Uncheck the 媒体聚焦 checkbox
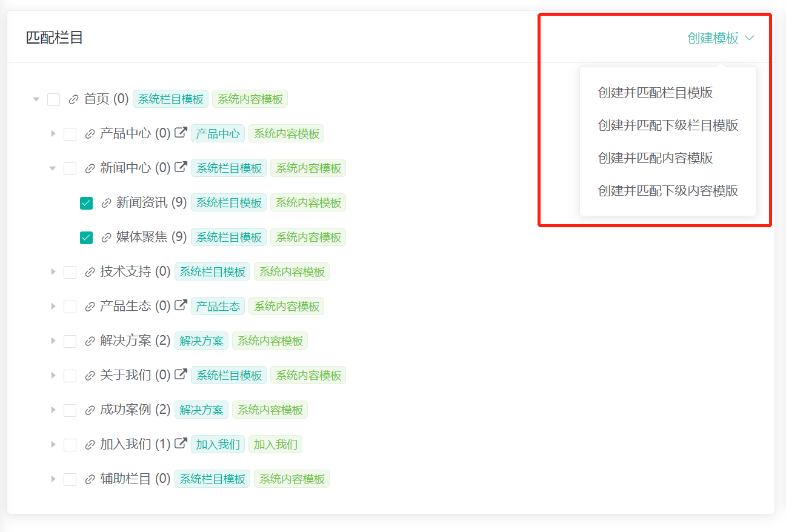Screen dimensions: 786x532 point(87,238)
